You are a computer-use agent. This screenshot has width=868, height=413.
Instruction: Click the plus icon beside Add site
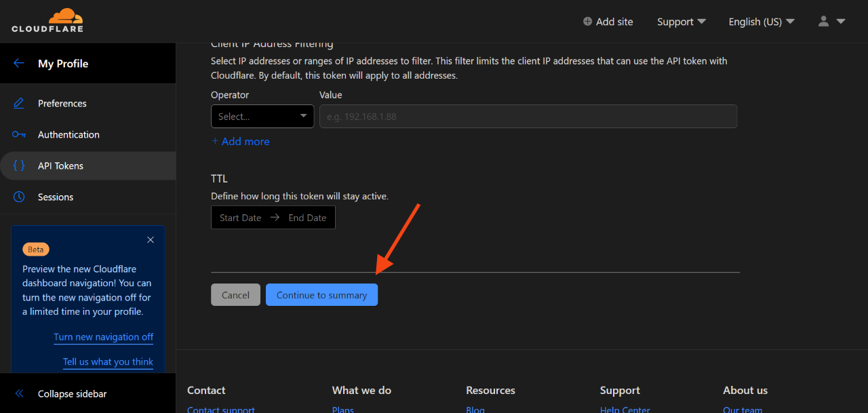587,22
